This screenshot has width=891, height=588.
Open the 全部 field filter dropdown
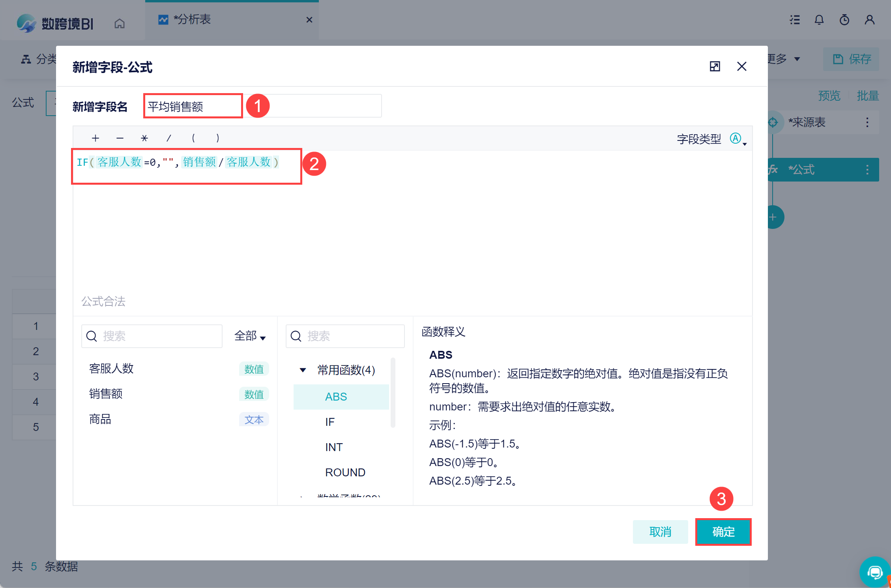[250, 336]
